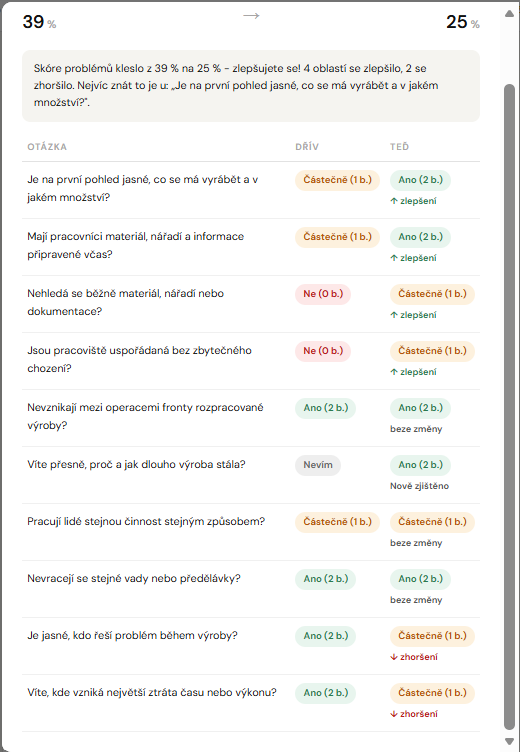Screen dimensions: 520x752
Task: Click the arrow between 39 % and 25 %
Action: (x=251, y=16)
